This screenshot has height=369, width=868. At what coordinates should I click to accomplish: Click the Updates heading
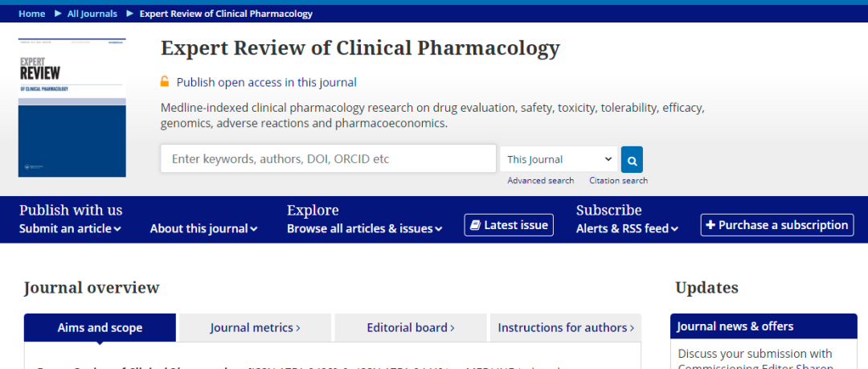pos(706,288)
